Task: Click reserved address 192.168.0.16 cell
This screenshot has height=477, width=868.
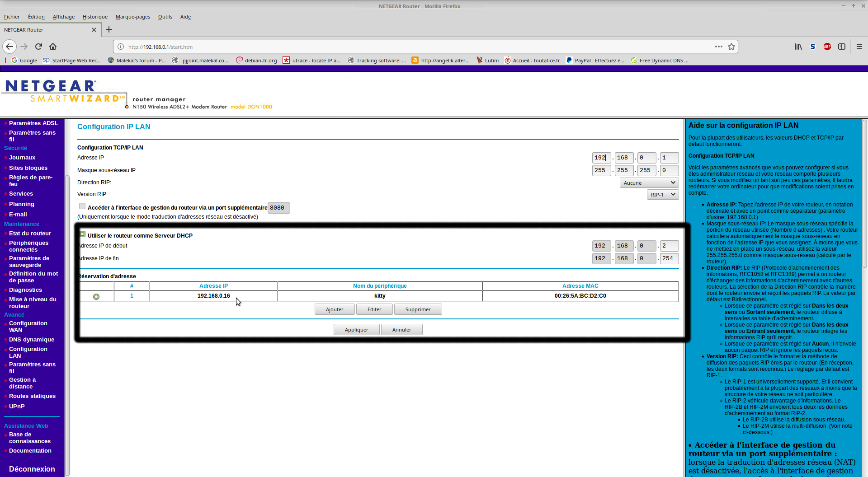Action: 213,296
